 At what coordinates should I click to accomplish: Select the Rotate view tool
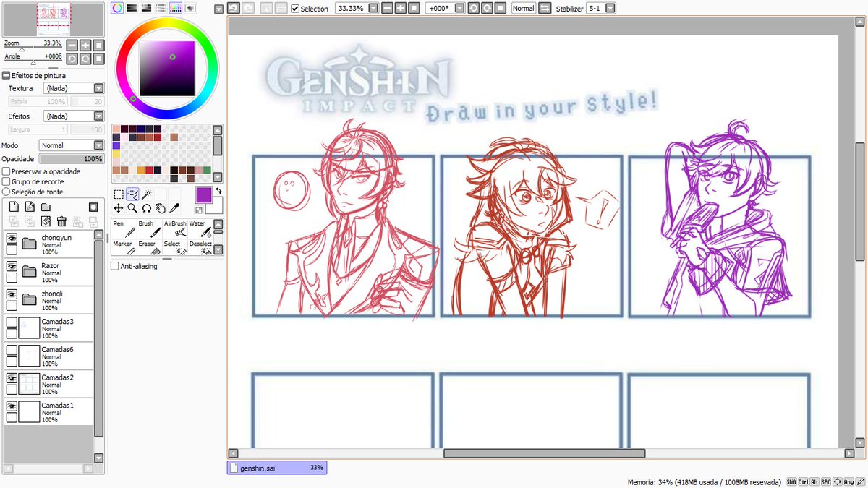point(146,207)
